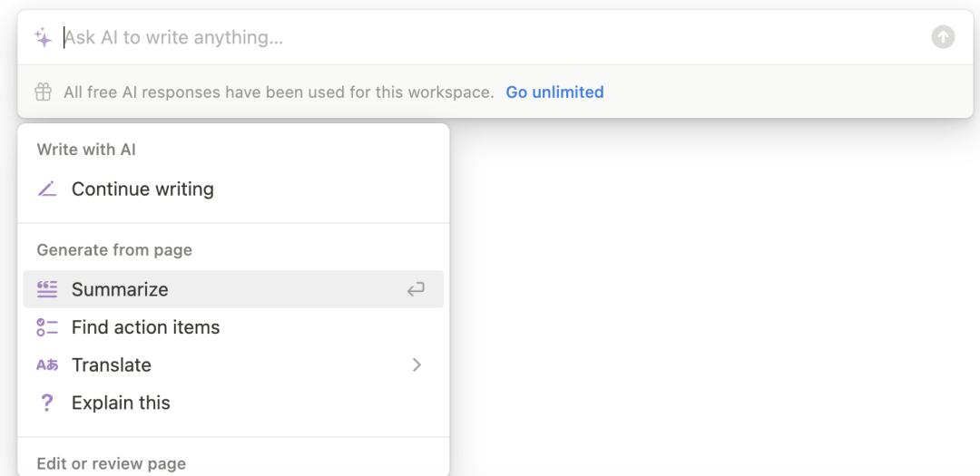980x476 pixels.
Task: Click the Edit or review page heading
Action: [x=112, y=463]
